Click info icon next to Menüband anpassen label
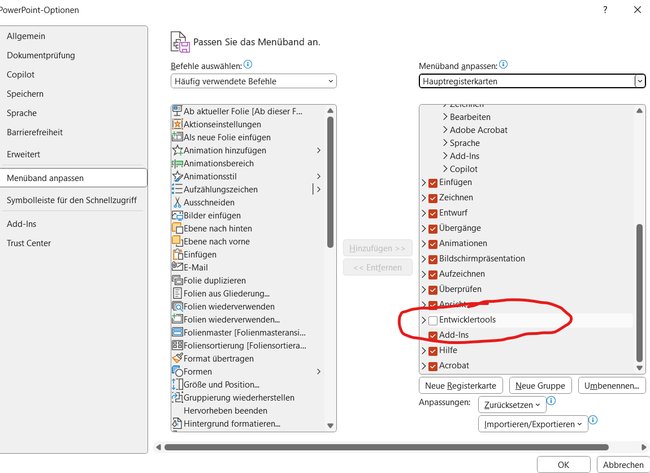The image size is (650, 473). (503, 64)
